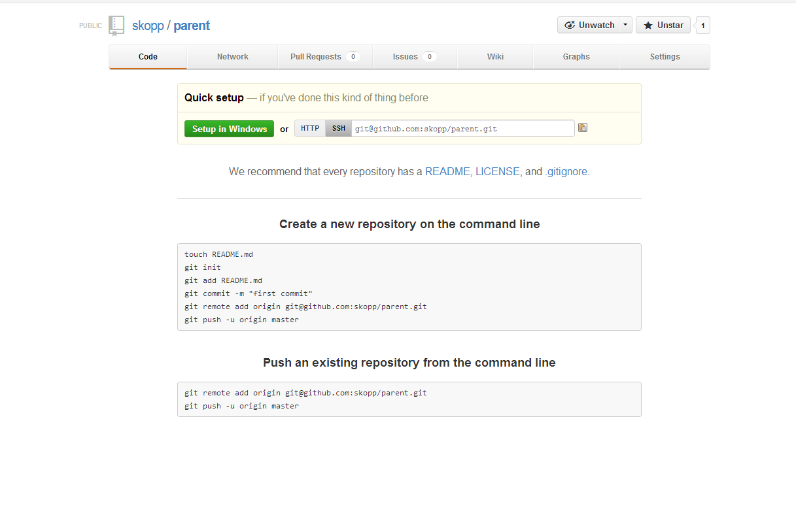Viewport: 796px width, 532px height.
Task: Open the Issues tab
Action: click(415, 57)
